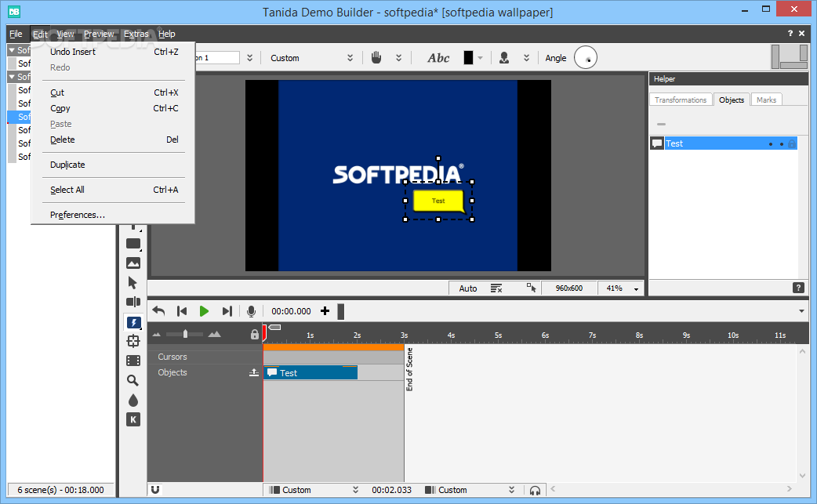Open the 41% zoom dropdown
The height and width of the screenshot is (504, 817).
(x=636, y=289)
